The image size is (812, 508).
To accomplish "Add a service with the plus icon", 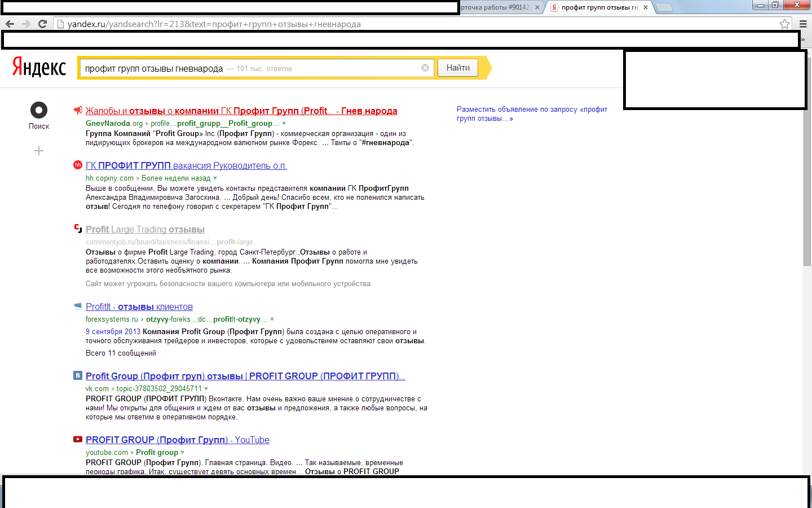I will (39, 151).
